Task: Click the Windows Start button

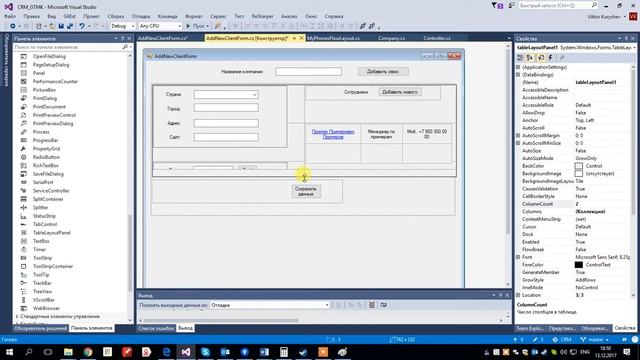Action: 9,352
